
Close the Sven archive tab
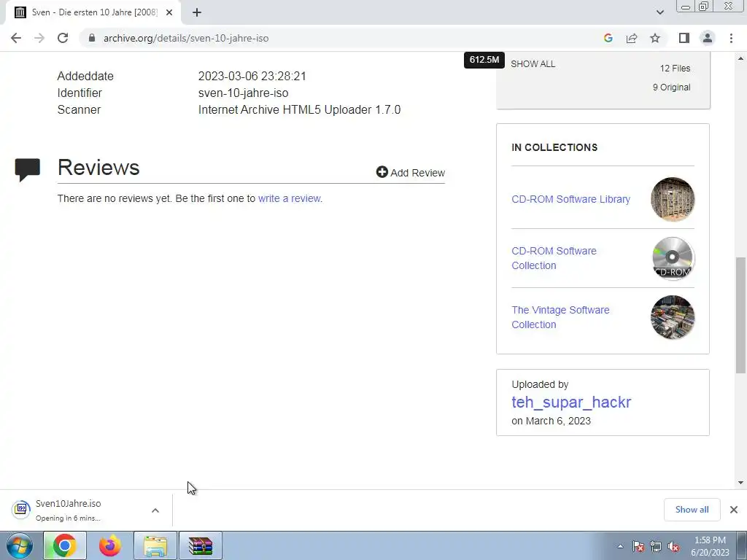pos(169,12)
